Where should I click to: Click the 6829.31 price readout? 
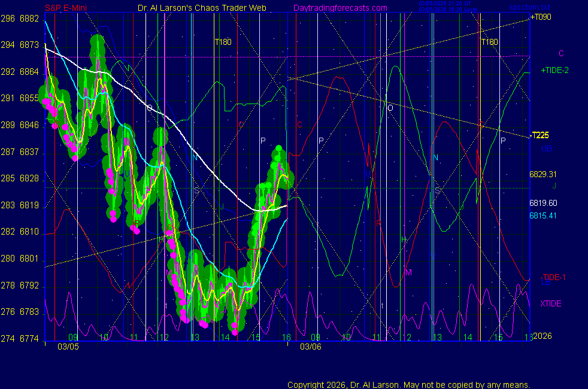point(543,174)
